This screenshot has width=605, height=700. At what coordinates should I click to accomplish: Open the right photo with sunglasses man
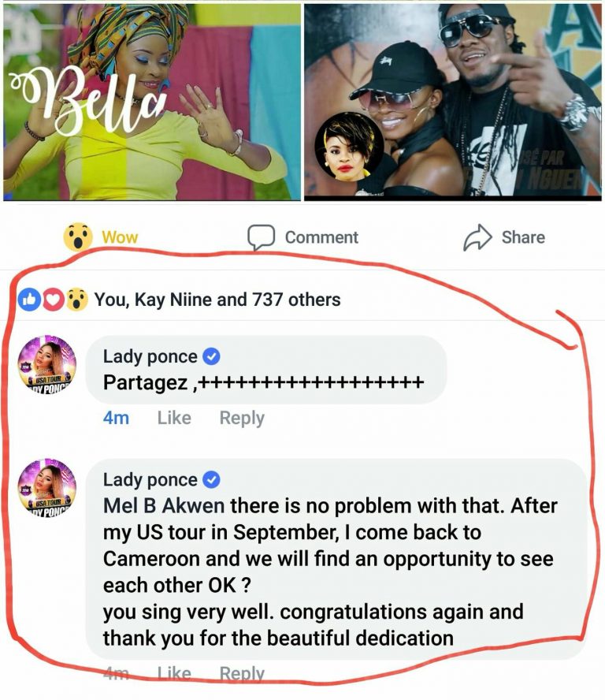pos(453,102)
